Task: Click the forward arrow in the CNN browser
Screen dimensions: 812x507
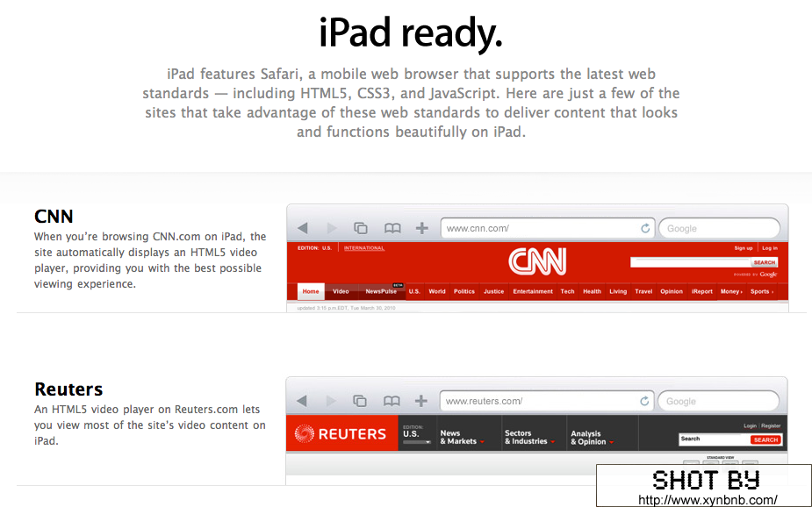Action: point(332,228)
